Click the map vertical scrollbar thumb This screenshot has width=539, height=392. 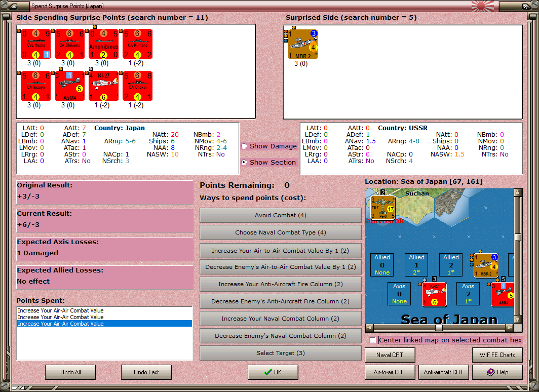coord(518,237)
